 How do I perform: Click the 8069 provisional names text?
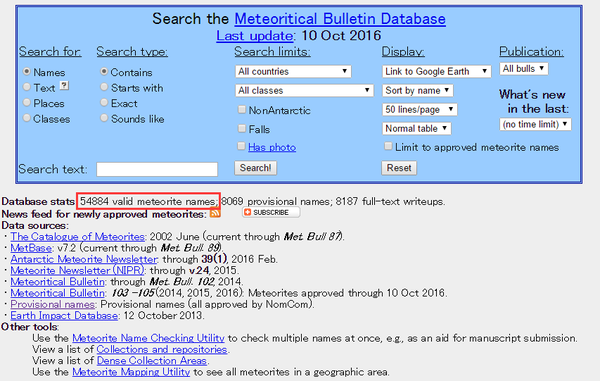click(x=277, y=201)
